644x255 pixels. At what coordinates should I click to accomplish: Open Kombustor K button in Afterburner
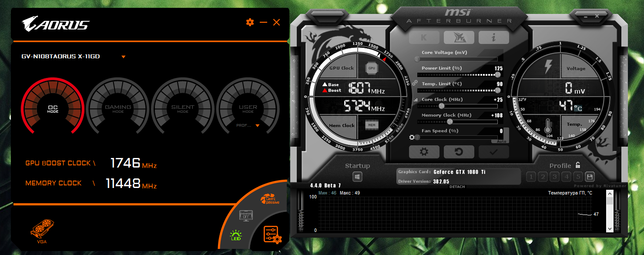(x=424, y=37)
